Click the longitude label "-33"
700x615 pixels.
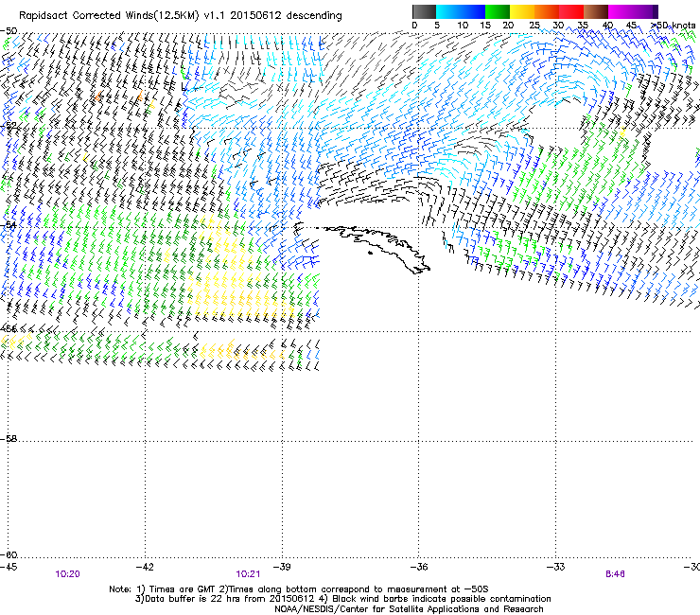click(556, 567)
